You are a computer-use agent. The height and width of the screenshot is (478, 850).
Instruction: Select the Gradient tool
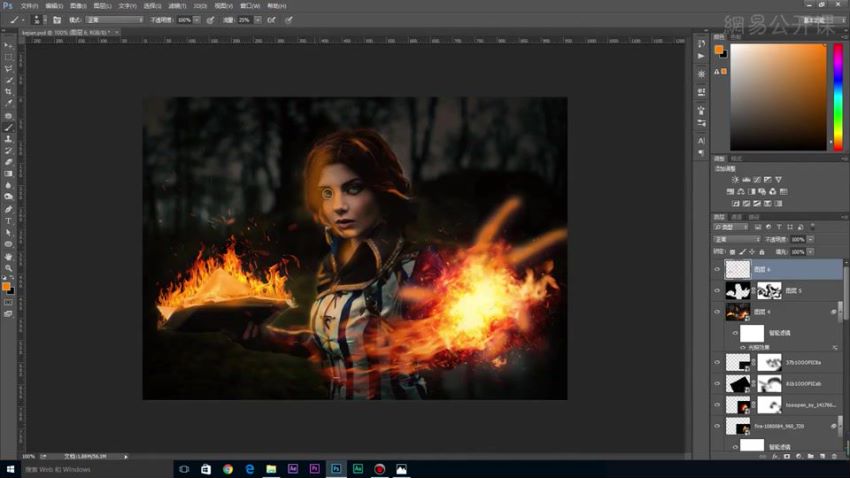click(x=8, y=173)
